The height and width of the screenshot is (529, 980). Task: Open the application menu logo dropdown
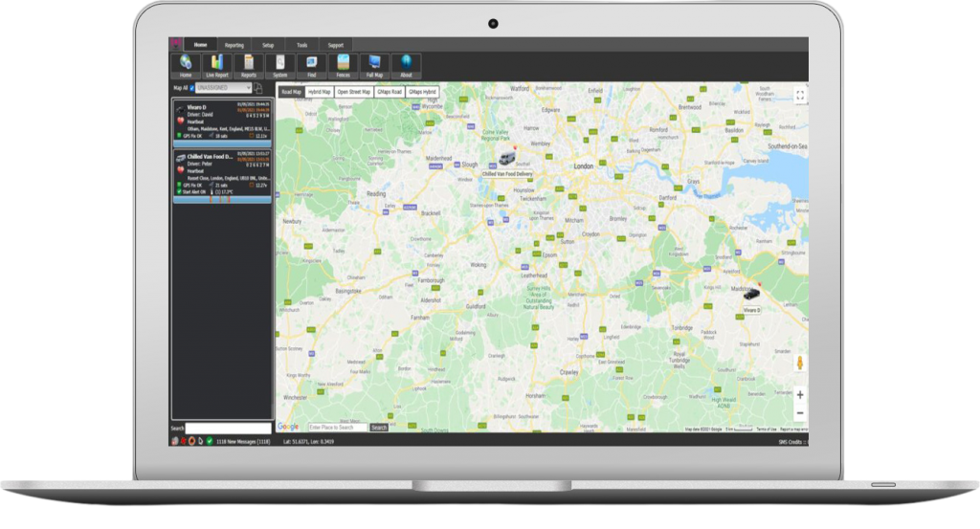pyautogui.click(x=176, y=44)
